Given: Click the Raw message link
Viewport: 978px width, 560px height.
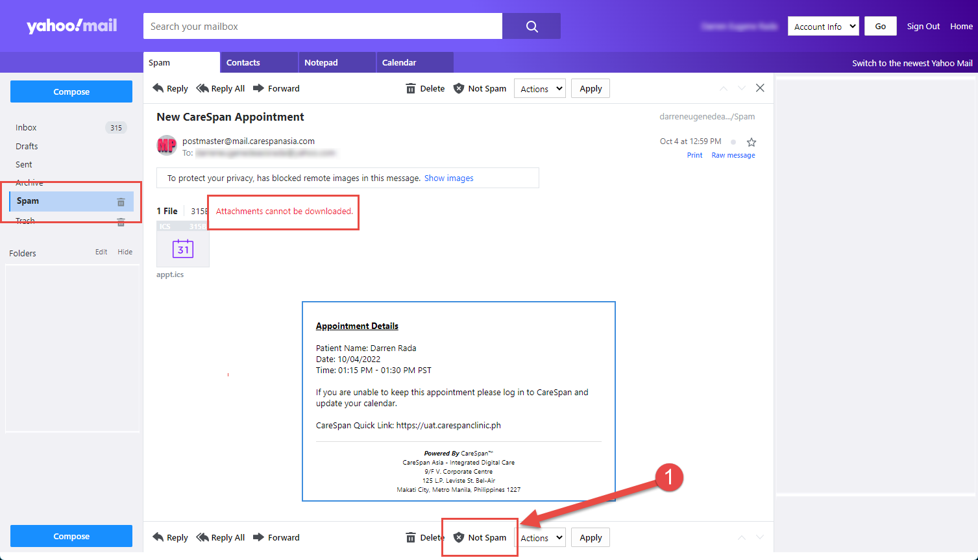Looking at the screenshot, I should pos(733,155).
